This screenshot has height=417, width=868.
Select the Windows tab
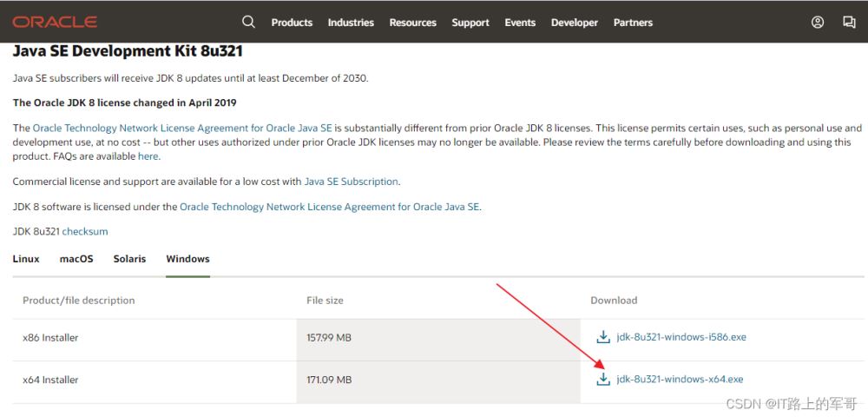187,259
